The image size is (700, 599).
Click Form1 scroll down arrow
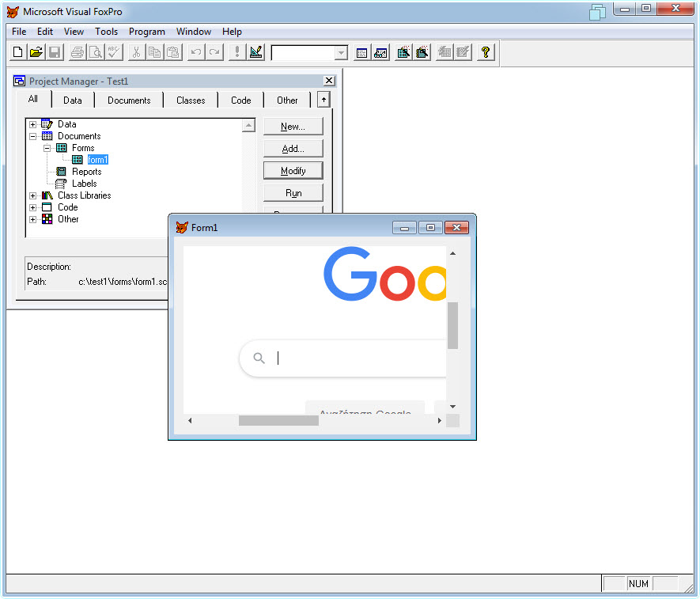(x=452, y=407)
